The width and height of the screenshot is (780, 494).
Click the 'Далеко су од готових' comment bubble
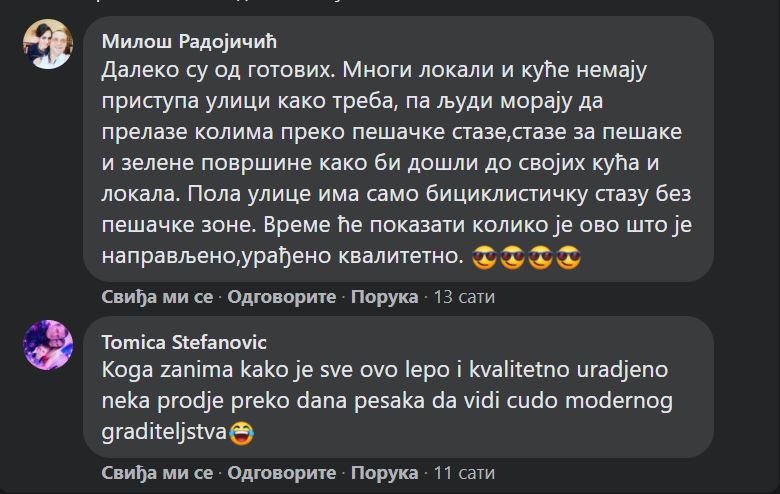pyautogui.click(x=400, y=150)
